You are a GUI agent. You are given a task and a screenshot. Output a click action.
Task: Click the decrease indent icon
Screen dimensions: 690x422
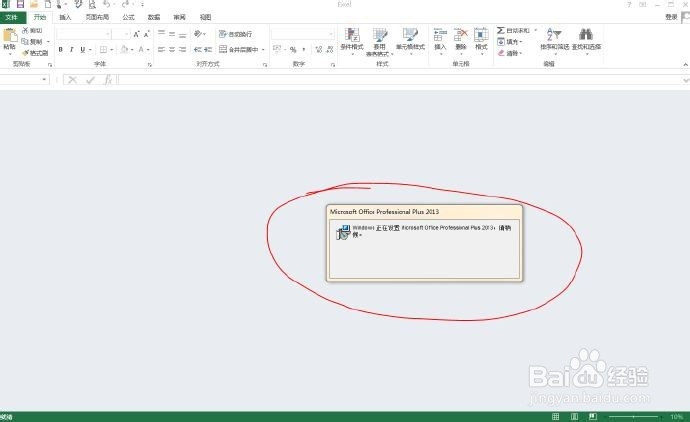[198, 49]
